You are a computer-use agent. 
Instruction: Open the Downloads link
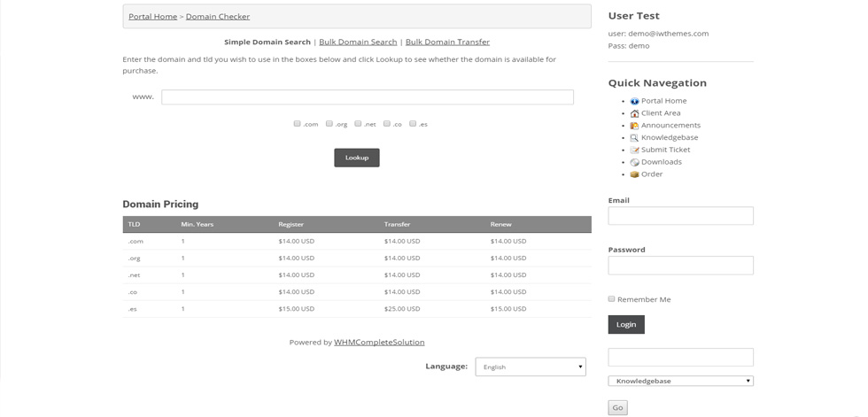[x=662, y=162]
